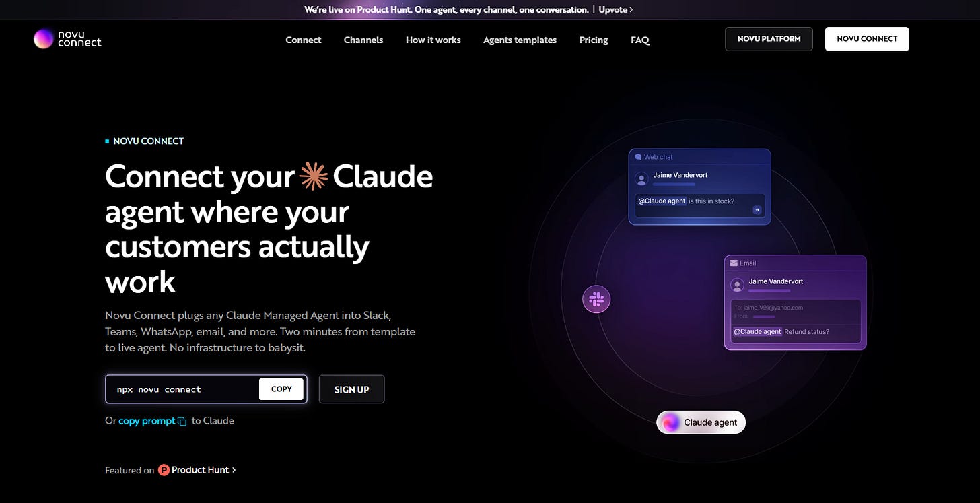The image size is (980, 503).
Task: Open the Connect nav item
Action: (304, 40)
